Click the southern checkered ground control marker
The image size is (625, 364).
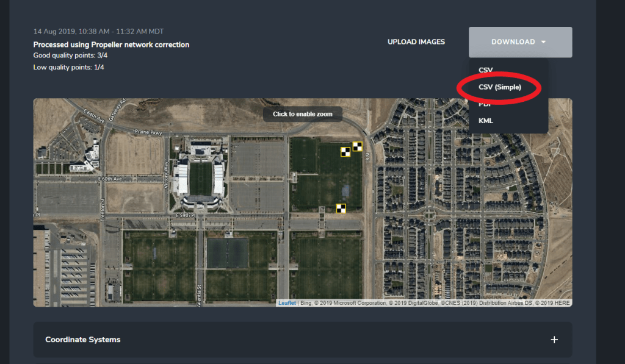pyautogui.click(x=341, y=209)
